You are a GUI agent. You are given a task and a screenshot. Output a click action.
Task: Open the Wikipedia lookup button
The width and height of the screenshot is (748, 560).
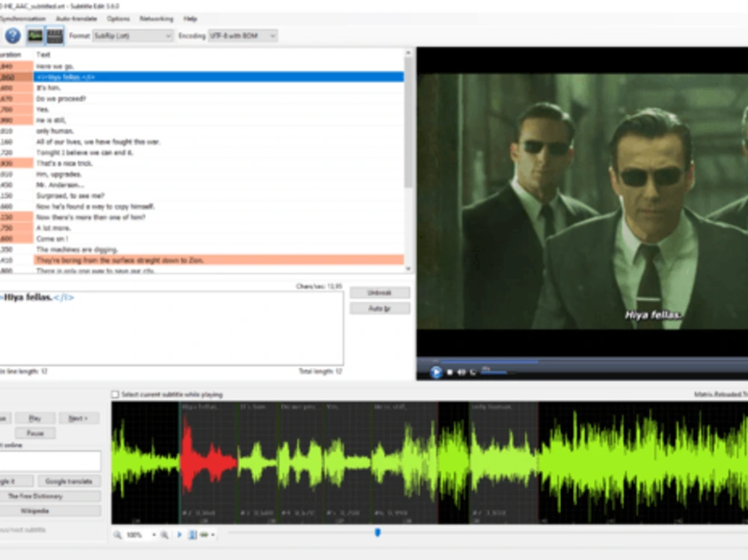49,511
